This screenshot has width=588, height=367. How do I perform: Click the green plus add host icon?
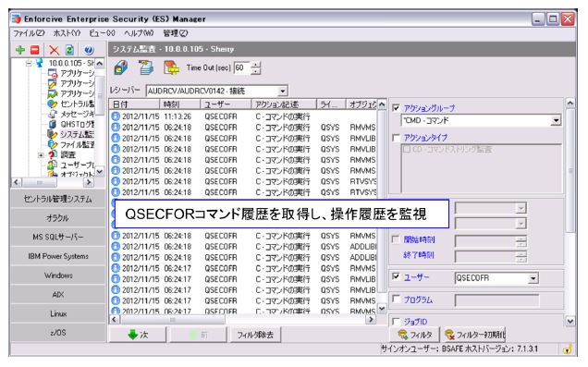click(20, 50)
